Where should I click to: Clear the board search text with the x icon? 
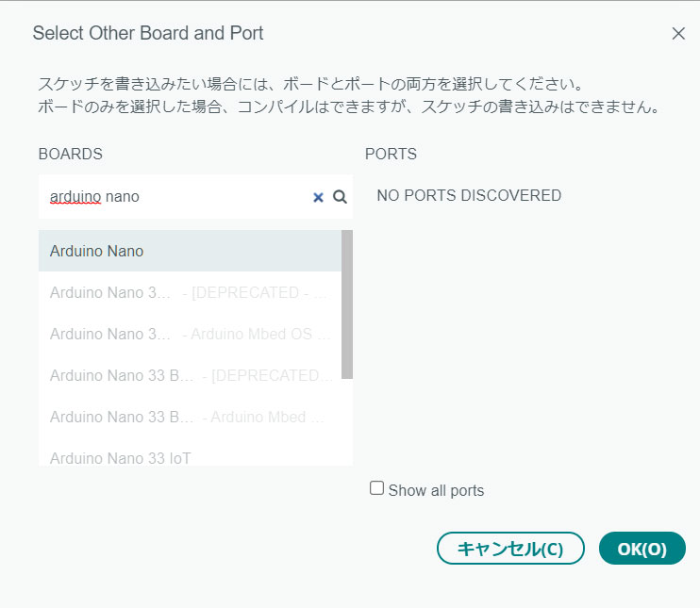[x=318, y=197]
